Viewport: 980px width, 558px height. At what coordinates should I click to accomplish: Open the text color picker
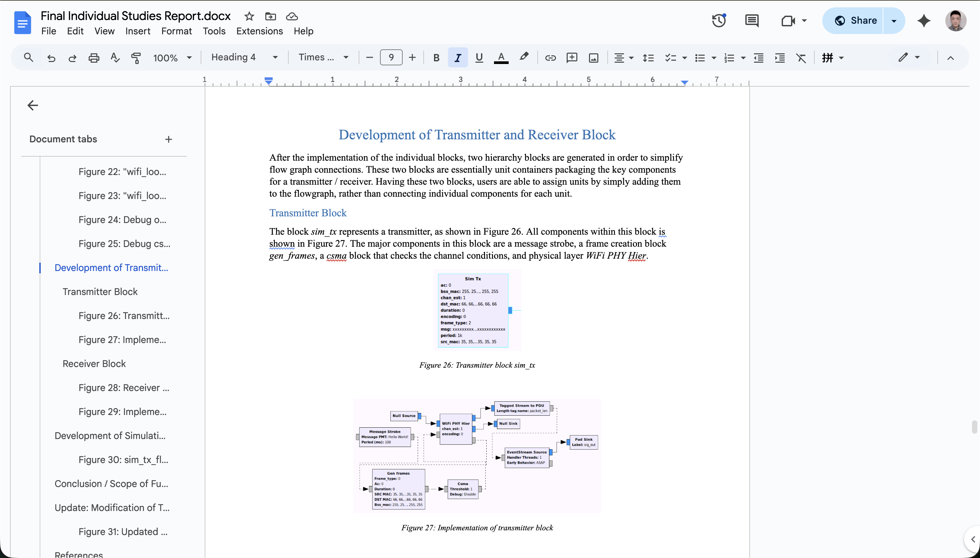501,58
